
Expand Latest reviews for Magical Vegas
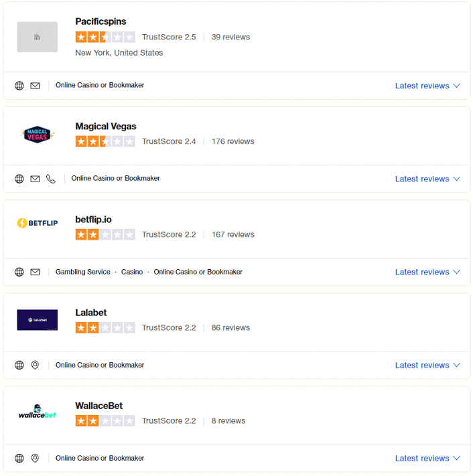click(427, 179)
